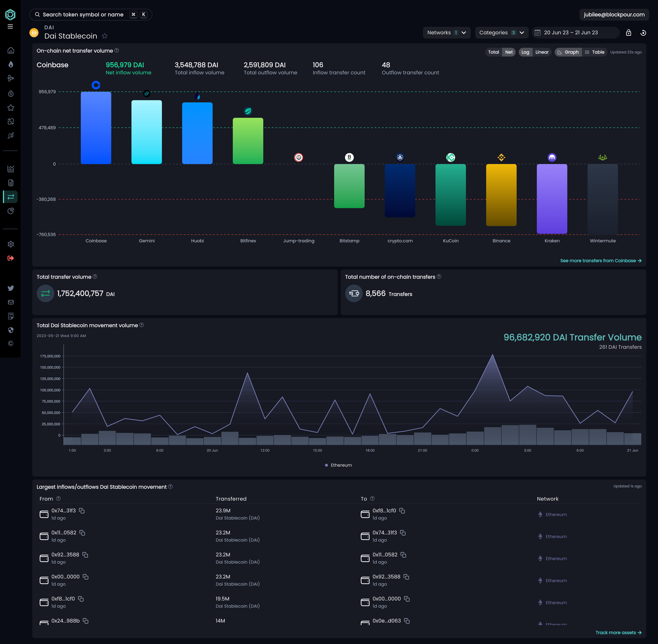The width and height of the screenshot is (658, 644).
Task: Click the lock icon near date range
Action: point(628,33)
